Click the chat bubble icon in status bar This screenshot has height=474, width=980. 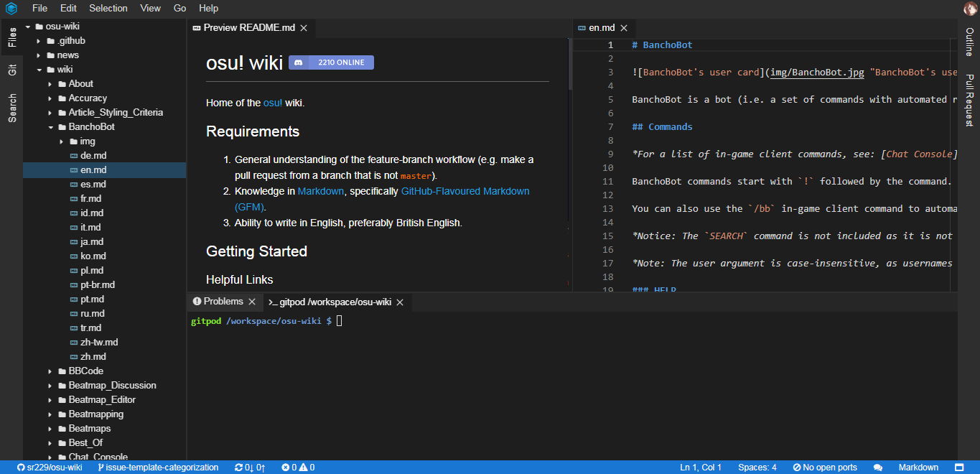pyautogui.click(x=878, y=468)
